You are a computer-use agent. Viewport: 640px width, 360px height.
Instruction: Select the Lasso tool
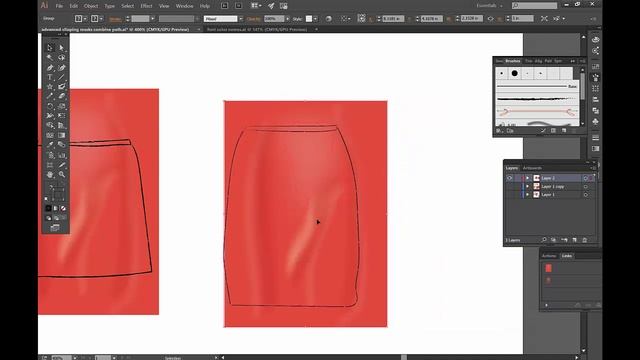62,58
